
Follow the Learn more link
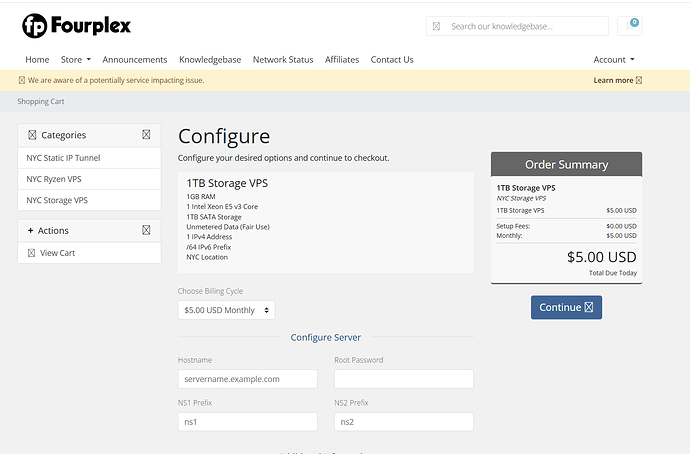(x=617, y=80)
